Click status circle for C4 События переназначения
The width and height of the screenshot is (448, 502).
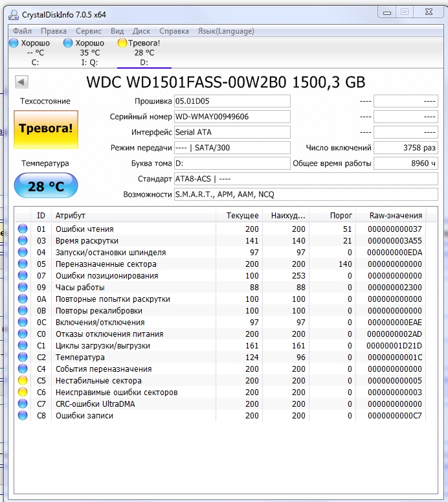[23, 369]
